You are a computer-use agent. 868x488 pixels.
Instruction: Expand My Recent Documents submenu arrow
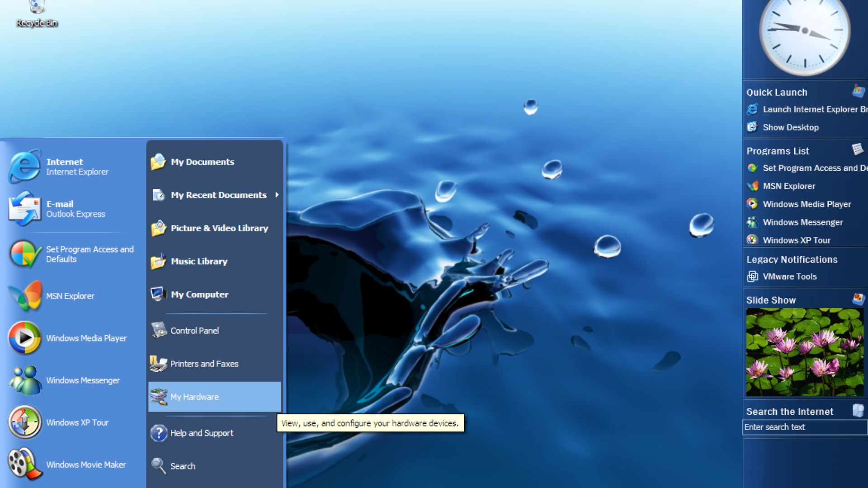point(277,195)
